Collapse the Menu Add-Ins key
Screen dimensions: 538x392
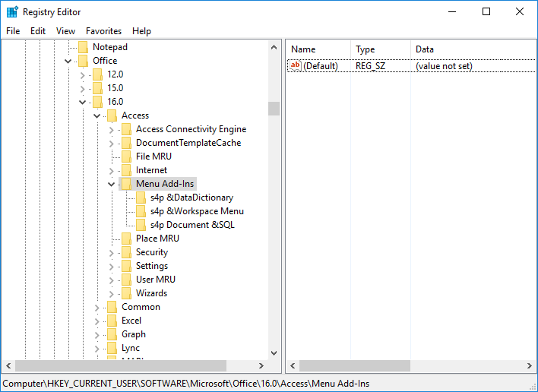[111, 185]
